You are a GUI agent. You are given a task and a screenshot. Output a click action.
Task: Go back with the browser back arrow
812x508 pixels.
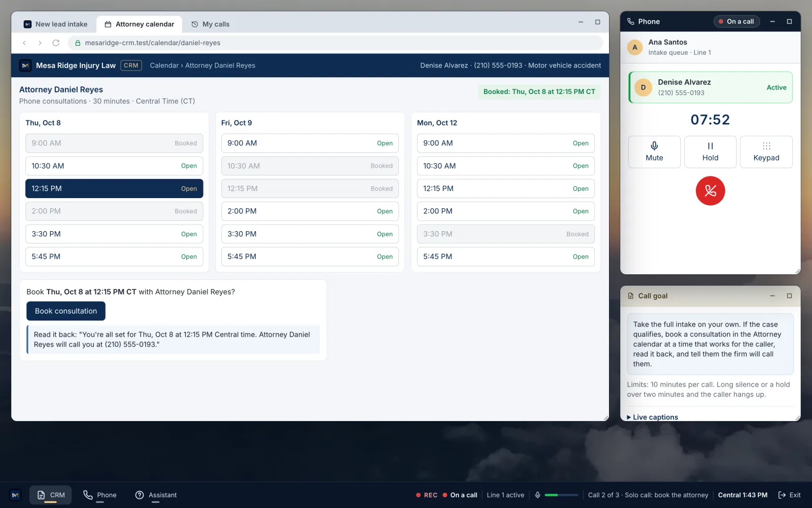click(24, 43)
